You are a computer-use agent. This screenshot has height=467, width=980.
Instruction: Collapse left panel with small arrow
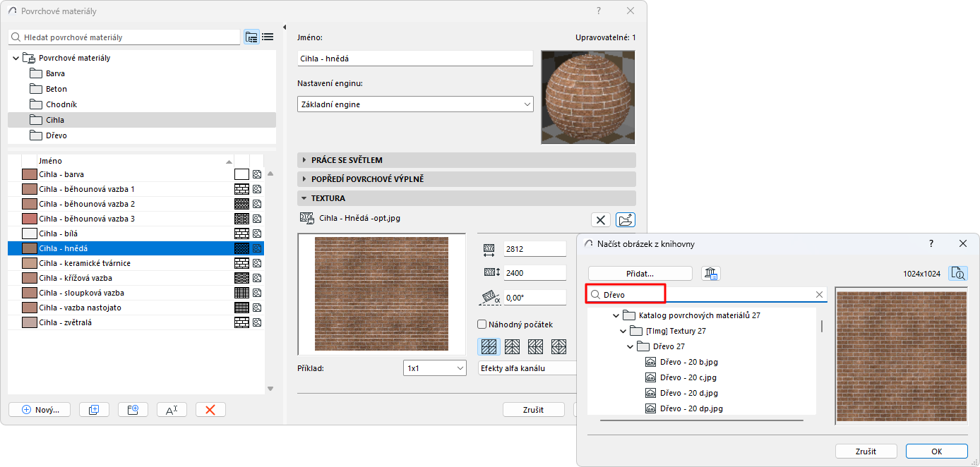point(285,28)
